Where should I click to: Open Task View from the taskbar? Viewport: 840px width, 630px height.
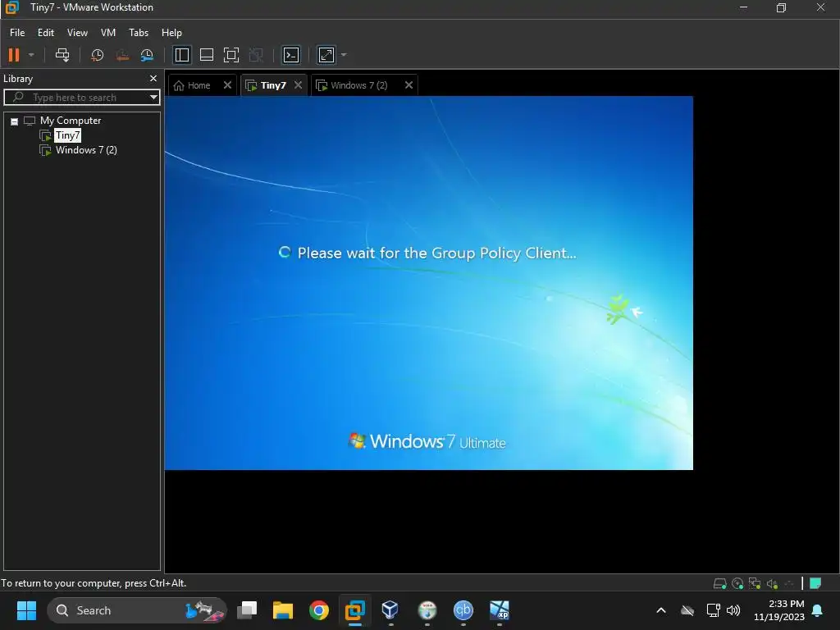pos(247,610)
